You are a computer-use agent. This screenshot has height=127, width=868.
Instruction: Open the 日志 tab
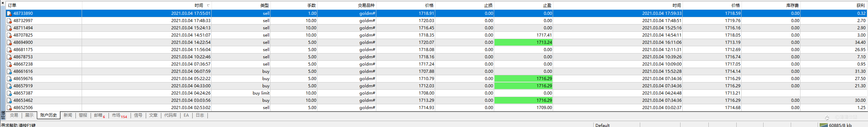(x=200, y=115)
